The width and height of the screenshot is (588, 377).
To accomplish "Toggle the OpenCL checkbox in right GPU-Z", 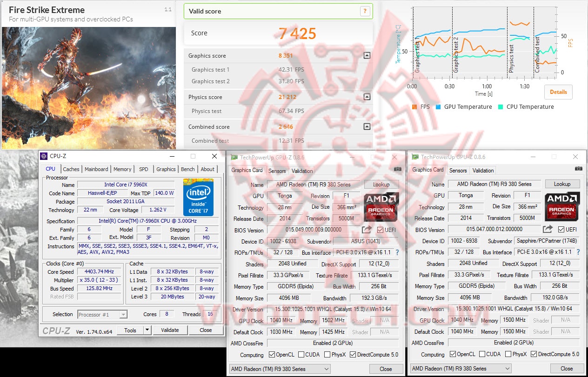I will point(453,354).
